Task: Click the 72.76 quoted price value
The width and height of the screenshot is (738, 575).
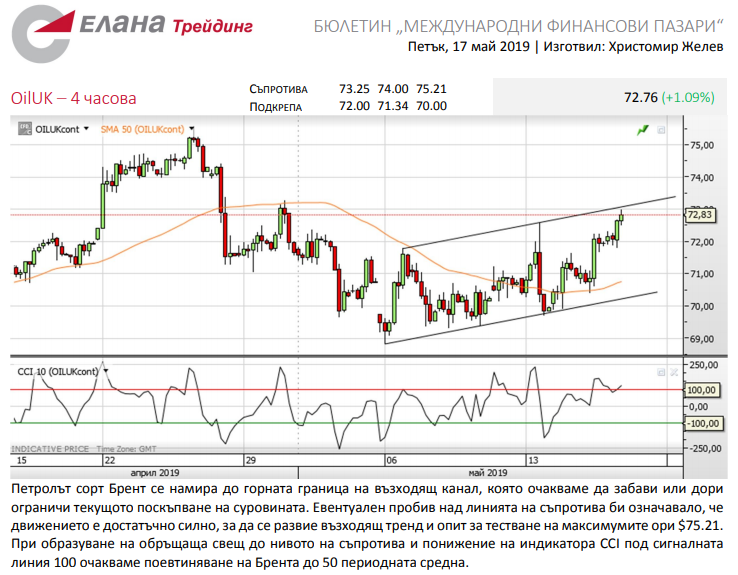Action: [641, 97]
